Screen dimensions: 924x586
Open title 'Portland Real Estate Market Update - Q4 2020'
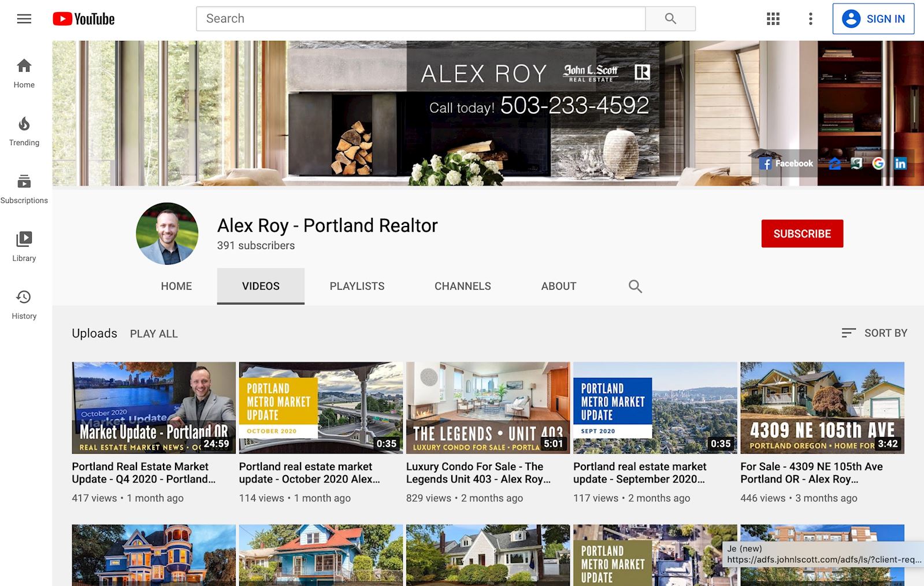[144, 473]
